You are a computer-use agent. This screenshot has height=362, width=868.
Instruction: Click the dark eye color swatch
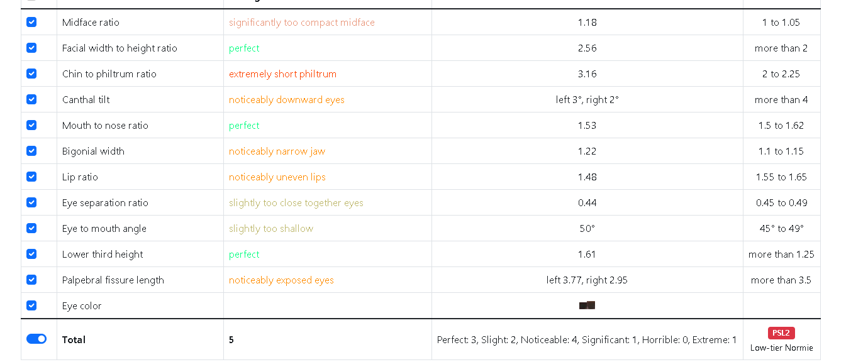coord(587,305)
